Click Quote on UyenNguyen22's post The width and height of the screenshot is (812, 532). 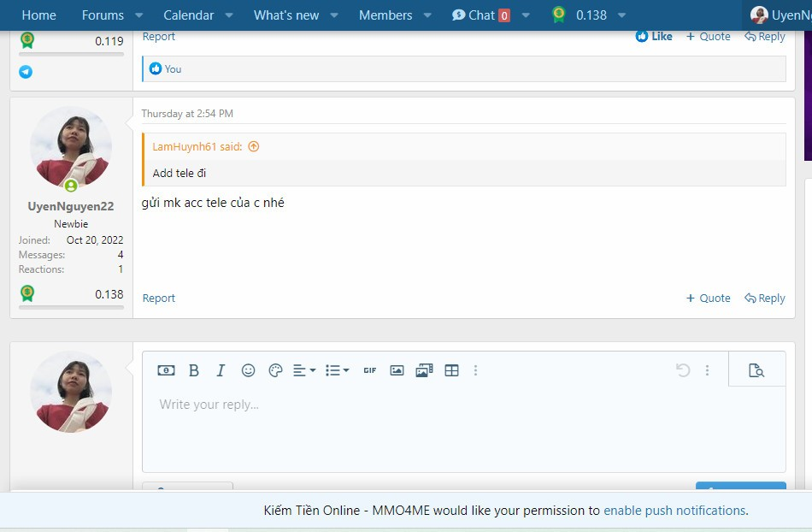tap(708, 298)
